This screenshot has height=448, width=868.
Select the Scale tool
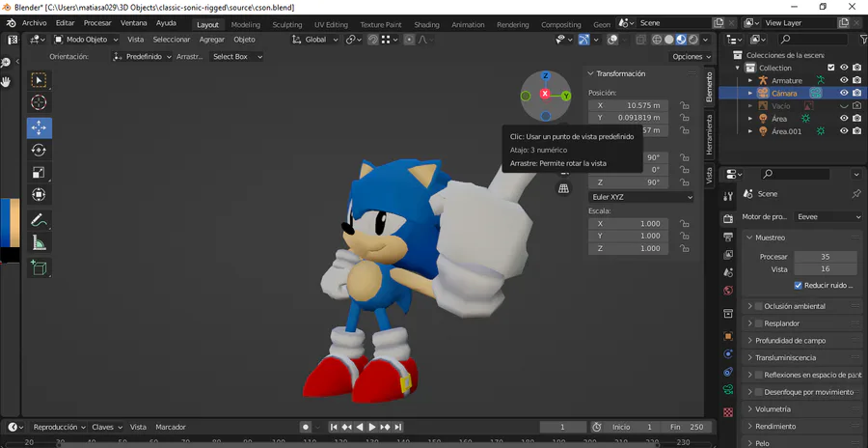(x=39, y=173)
